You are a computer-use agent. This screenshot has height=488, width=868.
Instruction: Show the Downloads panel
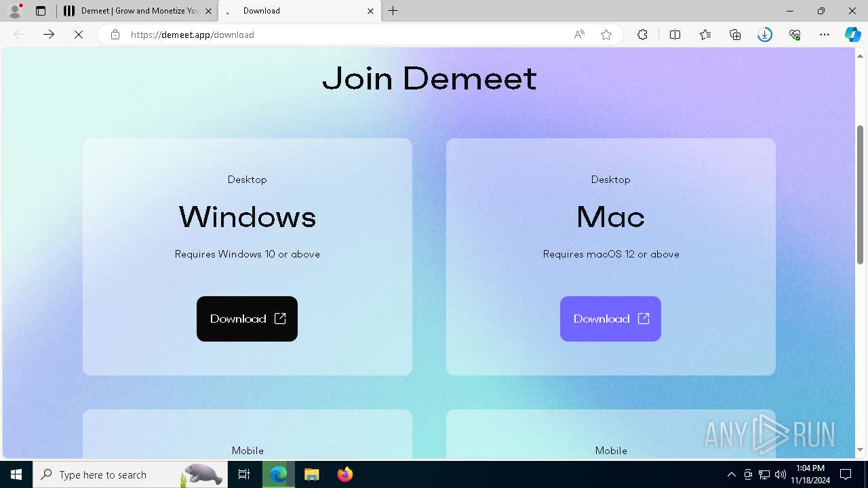[x=765, y=35]
